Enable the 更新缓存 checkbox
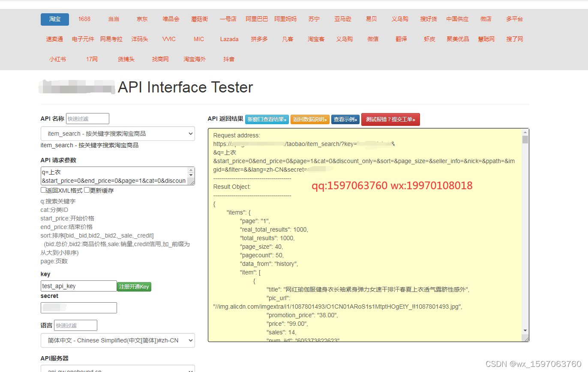Image resolution: width=588 pixels, height=372 pixels. (x=87, y=190)
